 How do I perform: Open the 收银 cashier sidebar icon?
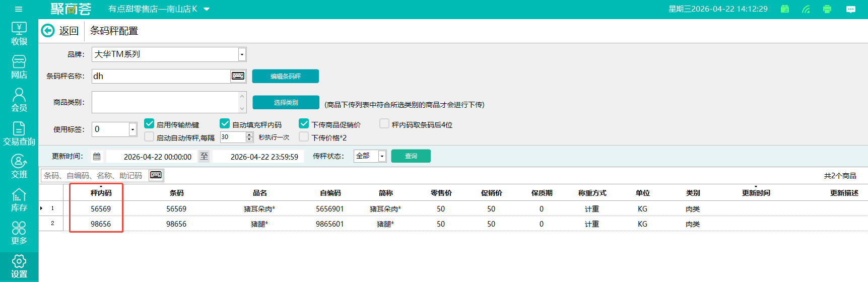(19, 33)
